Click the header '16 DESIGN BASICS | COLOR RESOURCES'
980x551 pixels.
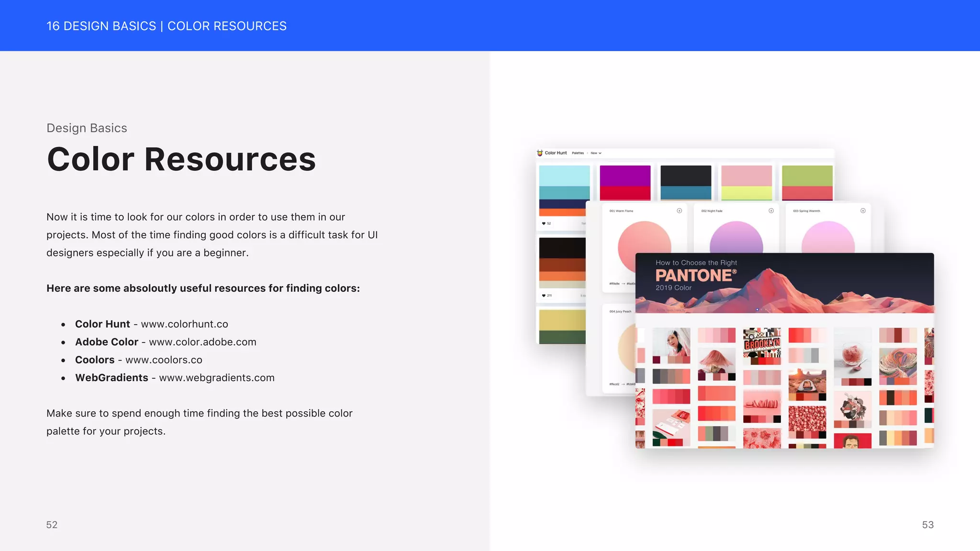(x=167, y=26)
